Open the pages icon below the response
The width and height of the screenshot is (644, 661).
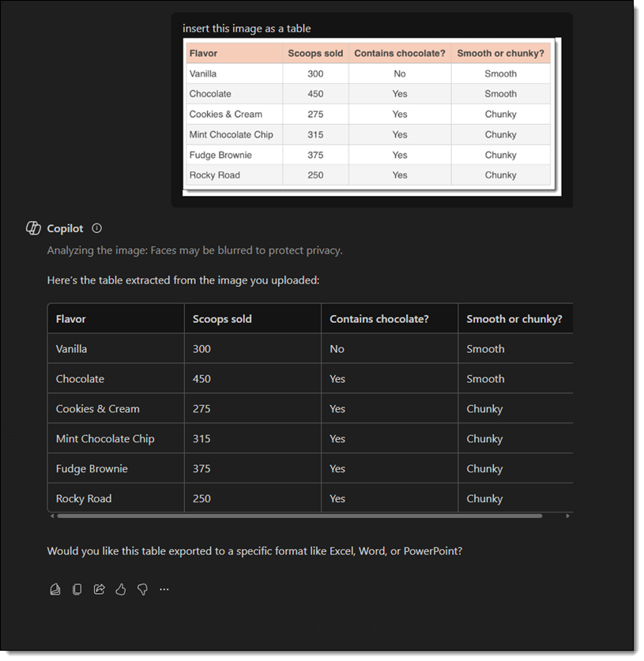[55, 589]
